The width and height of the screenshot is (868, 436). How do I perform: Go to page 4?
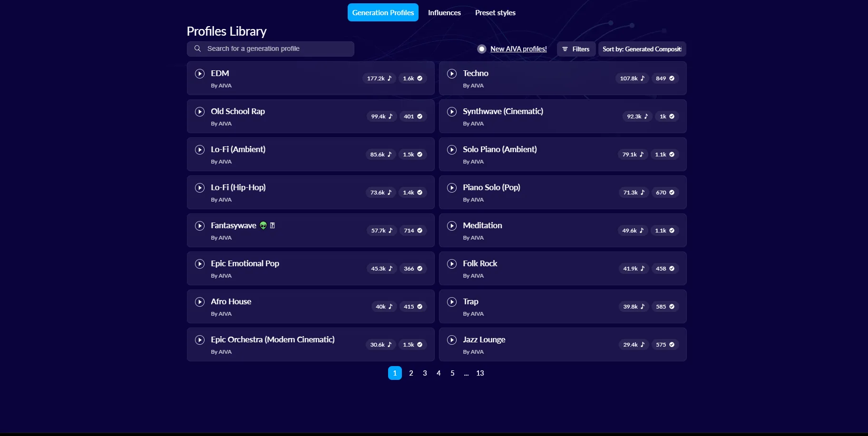439,373
